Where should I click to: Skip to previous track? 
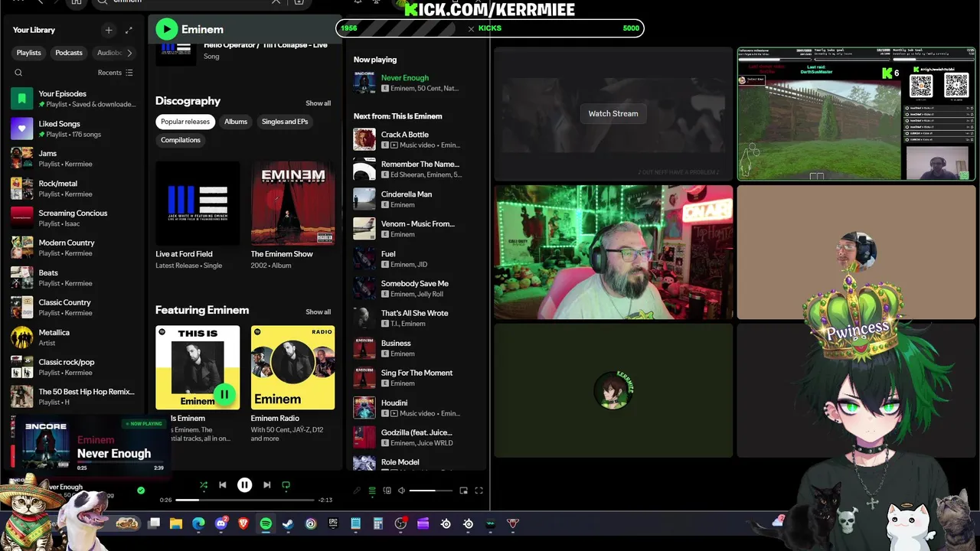(223, 484)
